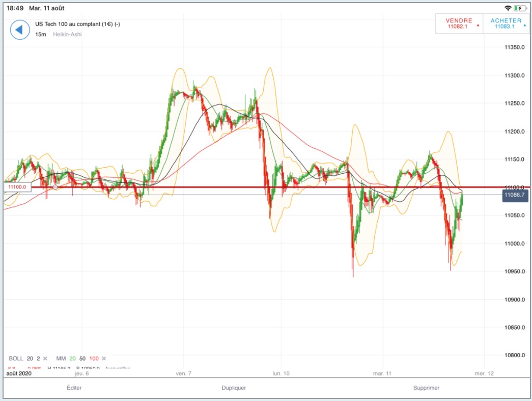The image size is (532, 401).
Task: Tap Supprimer in the bottom bar
Action: tap(426, 388)
